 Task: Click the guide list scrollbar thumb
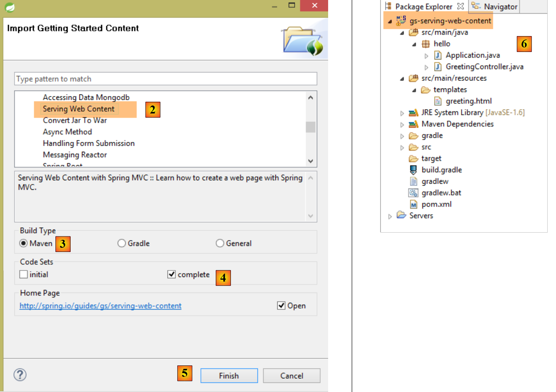pos(310,127)
